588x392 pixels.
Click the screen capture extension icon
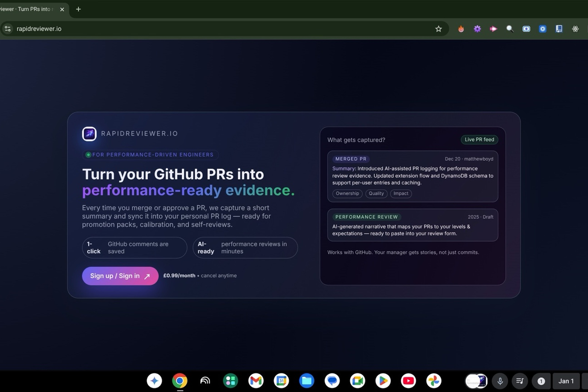(x=526, y=28)
